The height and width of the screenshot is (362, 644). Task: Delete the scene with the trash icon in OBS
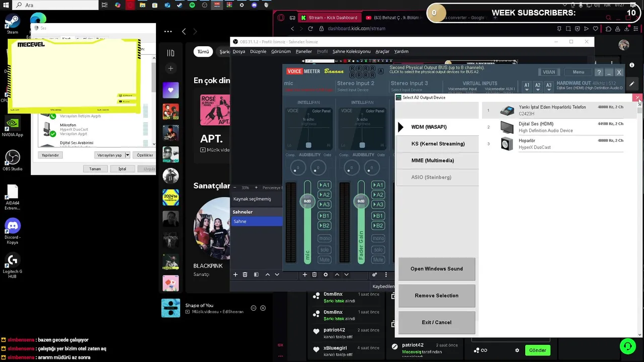click(x=245, y=275)
